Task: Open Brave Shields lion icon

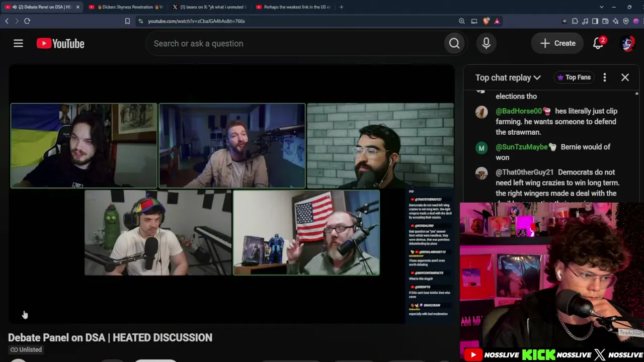Action: point(486,21)
